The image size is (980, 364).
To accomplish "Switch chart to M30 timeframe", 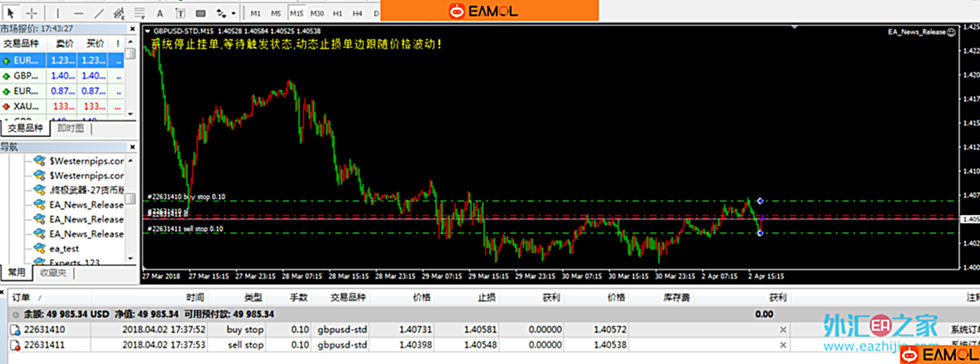I will pos(316,13).
